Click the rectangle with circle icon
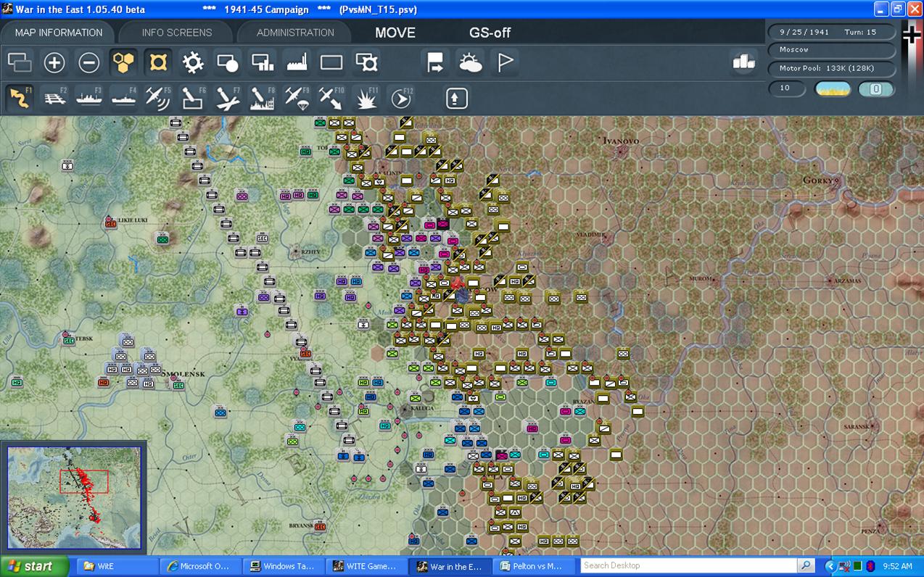 point(228,63)
